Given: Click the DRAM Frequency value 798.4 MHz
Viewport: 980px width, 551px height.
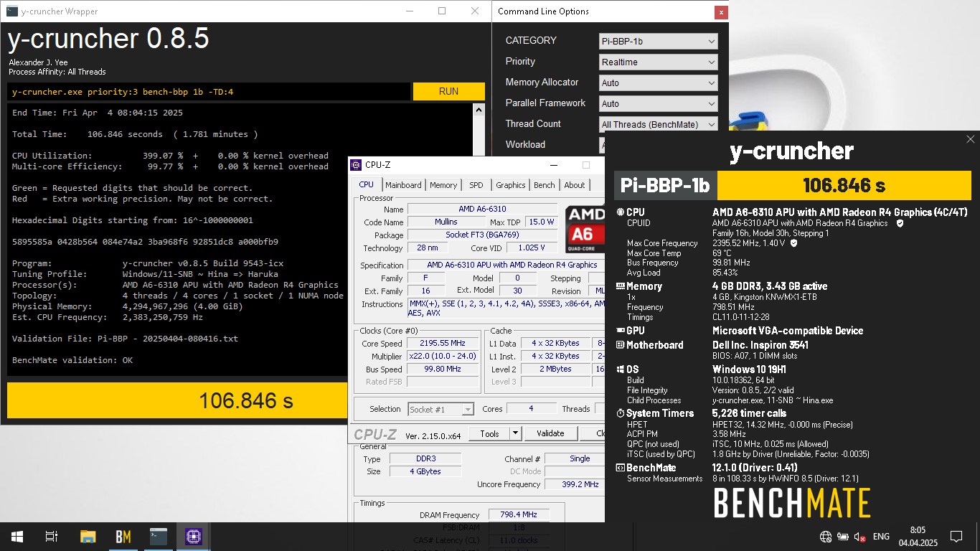Looking at the screenshot, I should click(519, 515).
